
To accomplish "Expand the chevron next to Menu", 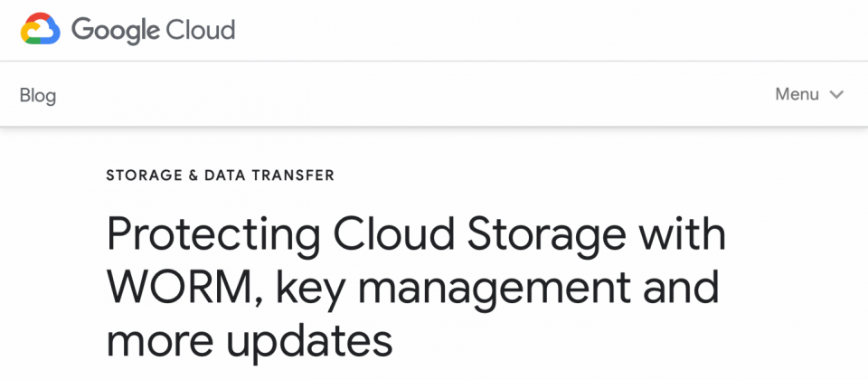I will [x=835, y=95].
